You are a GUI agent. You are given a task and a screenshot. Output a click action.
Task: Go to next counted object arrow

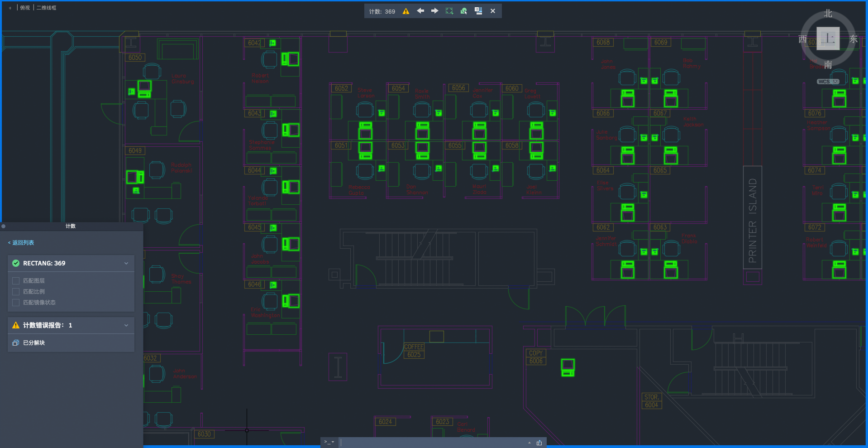(434, 11)
